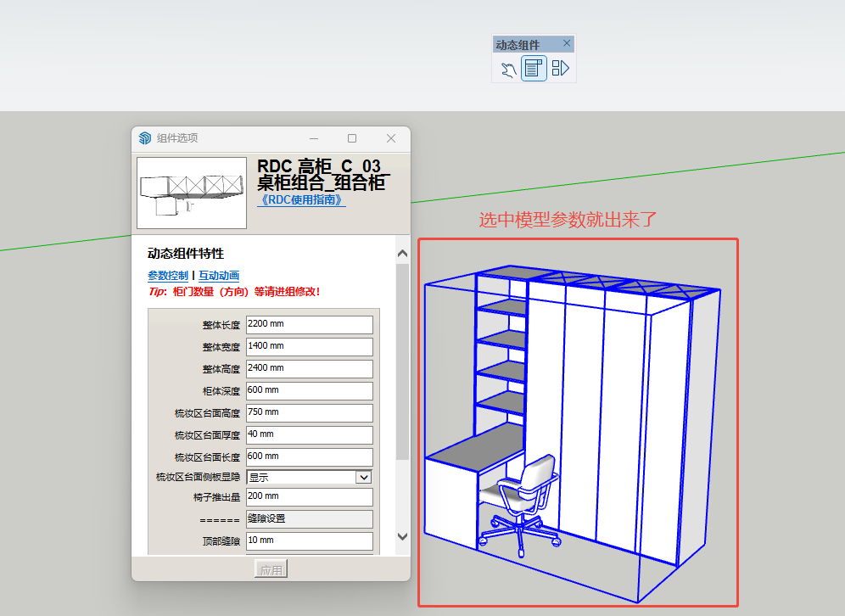The image size is (845, 616).
Task: Click the 动态组件 toolbar title
Action: click(518, 45)
